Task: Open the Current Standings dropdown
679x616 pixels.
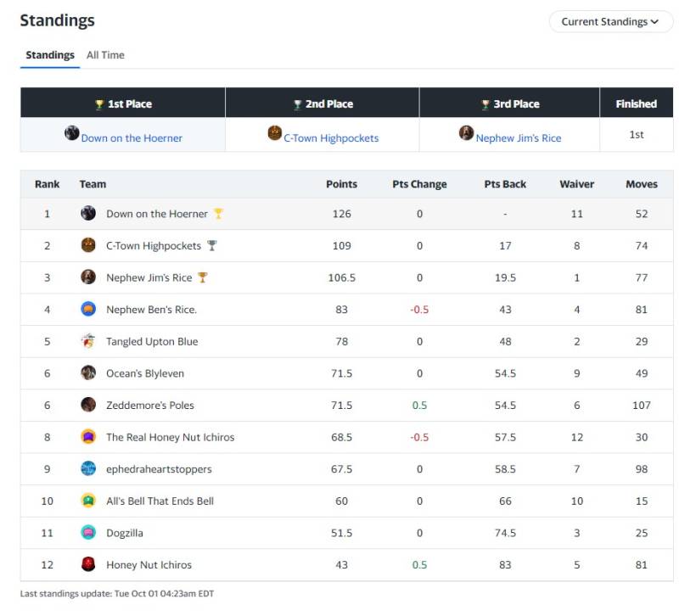Action: click(x=610, y=22)
